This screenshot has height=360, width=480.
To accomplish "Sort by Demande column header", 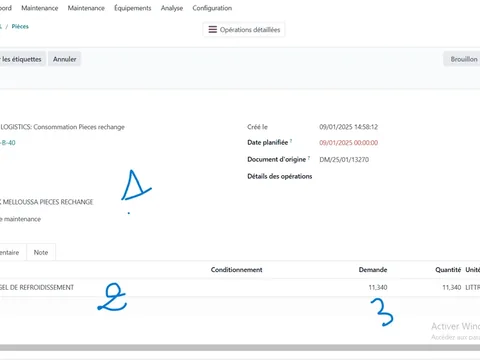I will pos(373,270).
